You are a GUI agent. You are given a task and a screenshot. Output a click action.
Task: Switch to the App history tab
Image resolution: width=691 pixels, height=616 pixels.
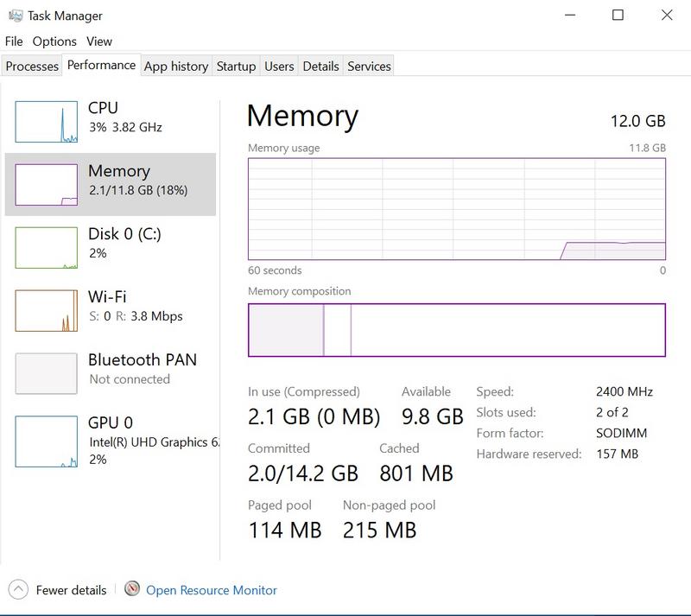tap(176, 67)
